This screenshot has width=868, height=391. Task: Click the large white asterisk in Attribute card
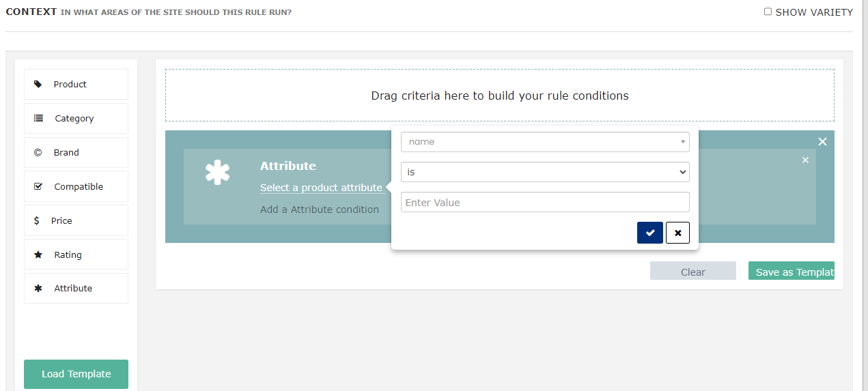(217, 173)
